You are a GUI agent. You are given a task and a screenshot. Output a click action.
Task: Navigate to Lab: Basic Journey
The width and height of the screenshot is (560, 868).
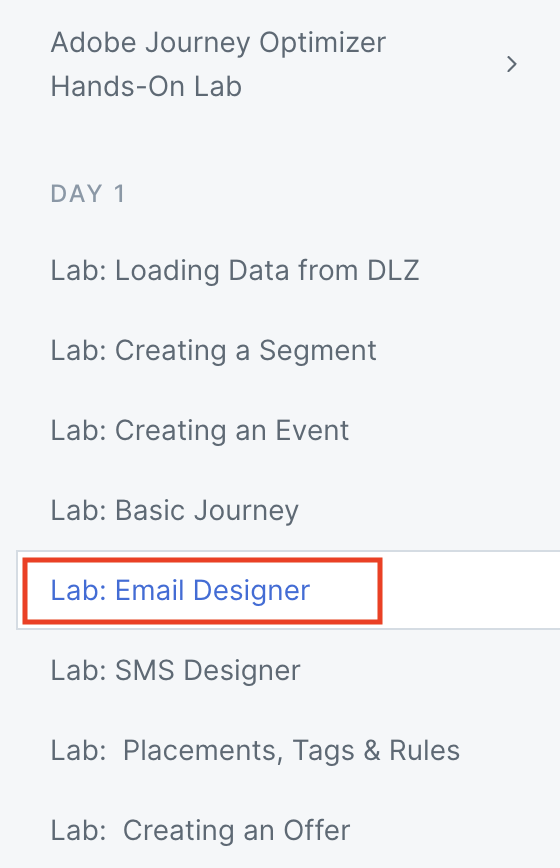pos(174,510)
